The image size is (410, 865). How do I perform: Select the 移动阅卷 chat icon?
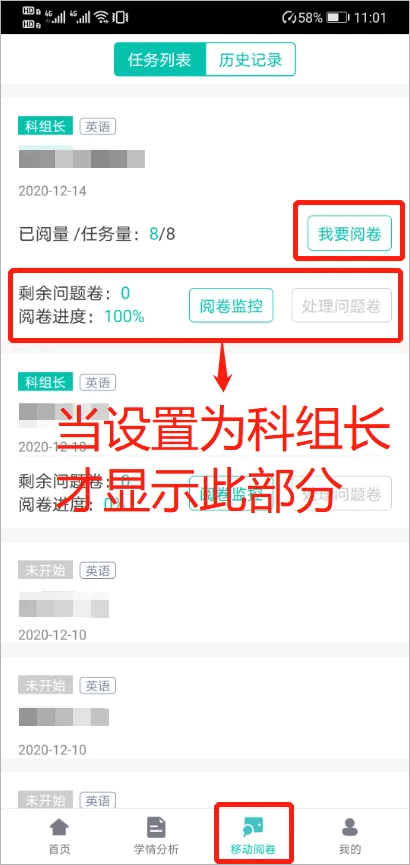(x=253, y=827)
